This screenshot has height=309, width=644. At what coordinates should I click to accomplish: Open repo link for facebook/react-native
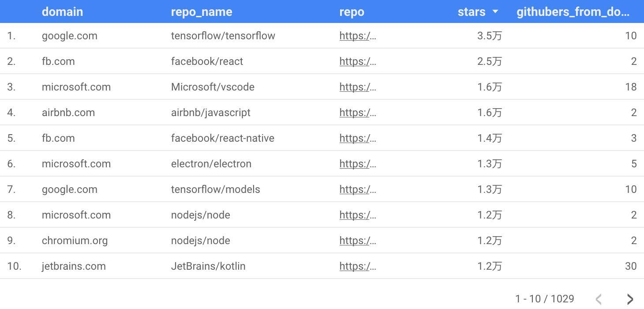[357, 138]
